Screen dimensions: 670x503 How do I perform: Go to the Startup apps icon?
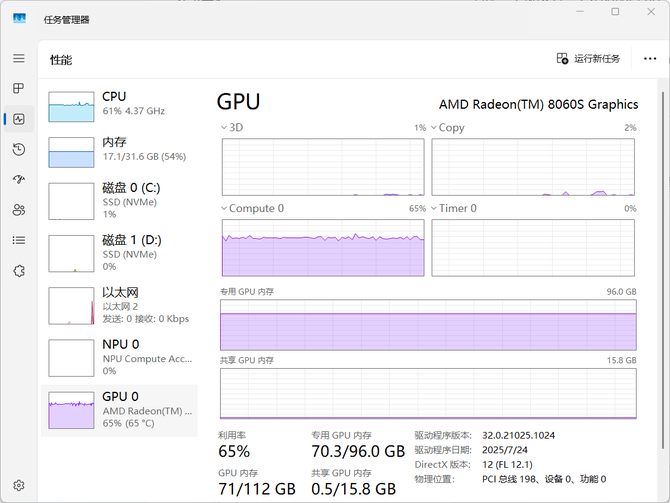(18, 180)
